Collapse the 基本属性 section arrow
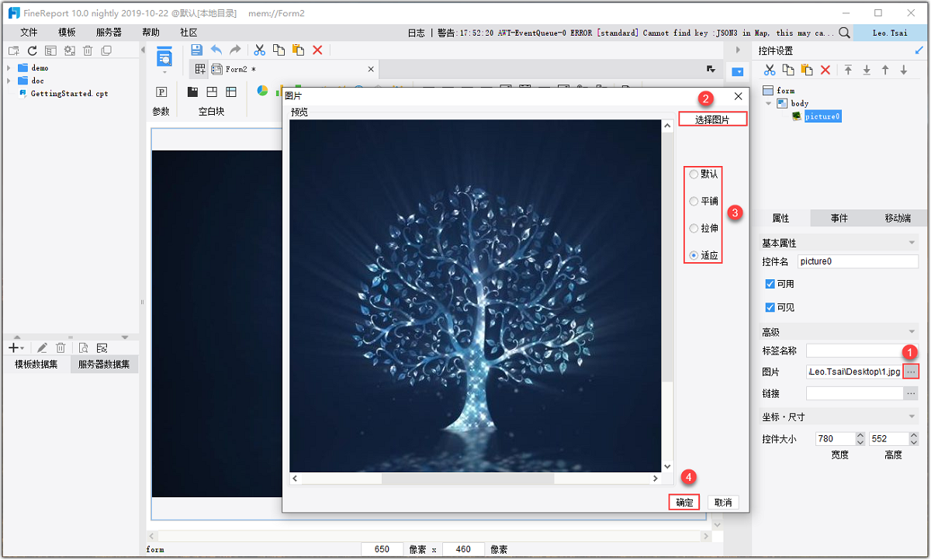The image size is (931, 560). [912, 244]
